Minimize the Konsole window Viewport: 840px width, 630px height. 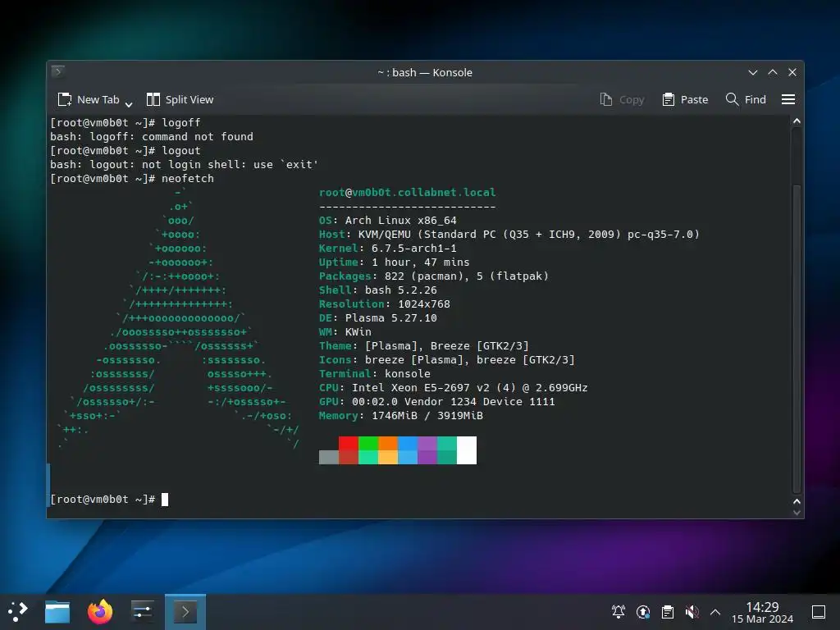pos(753,72)
